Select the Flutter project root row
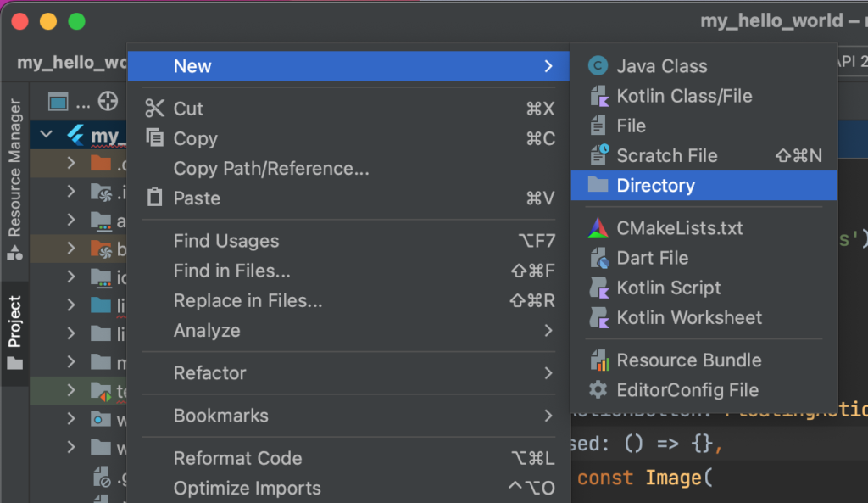Image resolution: width=868 pixels, height=503 pixels. [78, 135]
